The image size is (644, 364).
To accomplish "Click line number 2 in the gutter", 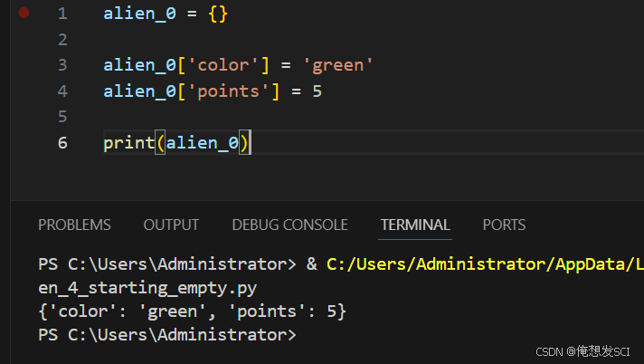I will [62, 40].
